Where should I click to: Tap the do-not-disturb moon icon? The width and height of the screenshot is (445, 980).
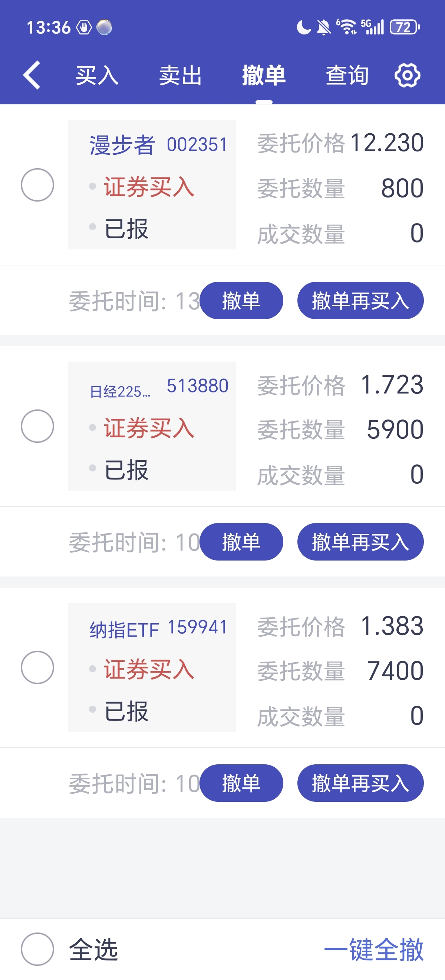(304, 27)
